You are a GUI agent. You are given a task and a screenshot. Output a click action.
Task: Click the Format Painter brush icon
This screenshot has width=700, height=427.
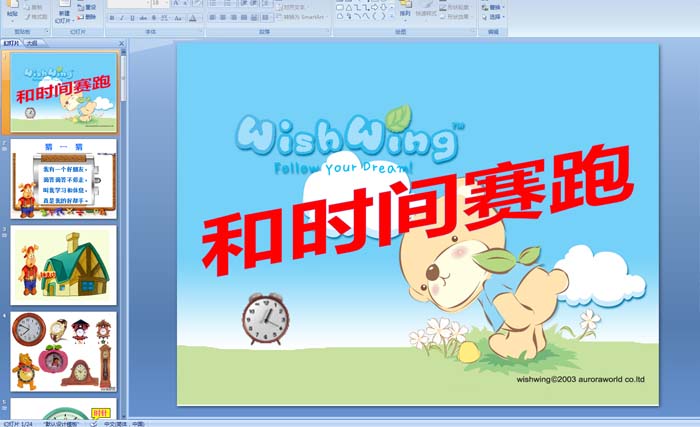click(x=28, y=17)
